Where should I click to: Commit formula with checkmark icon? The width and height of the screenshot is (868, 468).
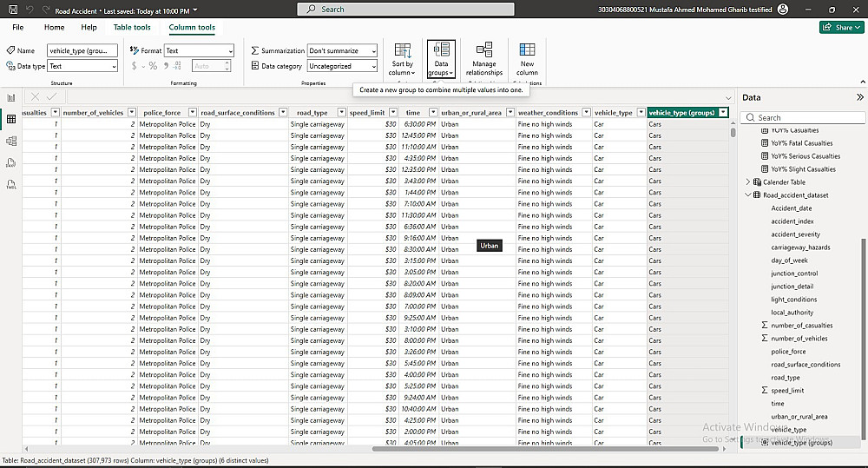pyautogui.click(x=52, y=97)
